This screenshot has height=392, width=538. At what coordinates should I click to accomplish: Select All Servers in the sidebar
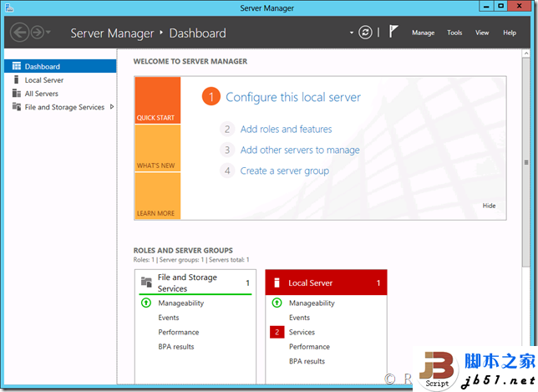[41, 94]
